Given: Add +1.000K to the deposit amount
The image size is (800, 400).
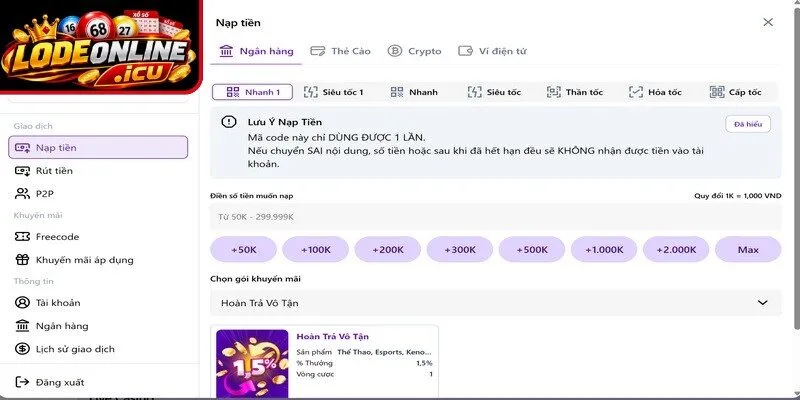Looking at the screenshot, I should tap(604, 249).
